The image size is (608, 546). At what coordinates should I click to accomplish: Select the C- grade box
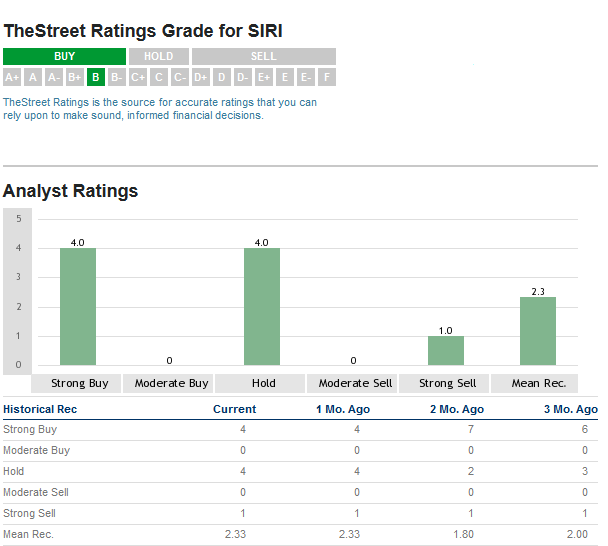click(x=180, y=77)
